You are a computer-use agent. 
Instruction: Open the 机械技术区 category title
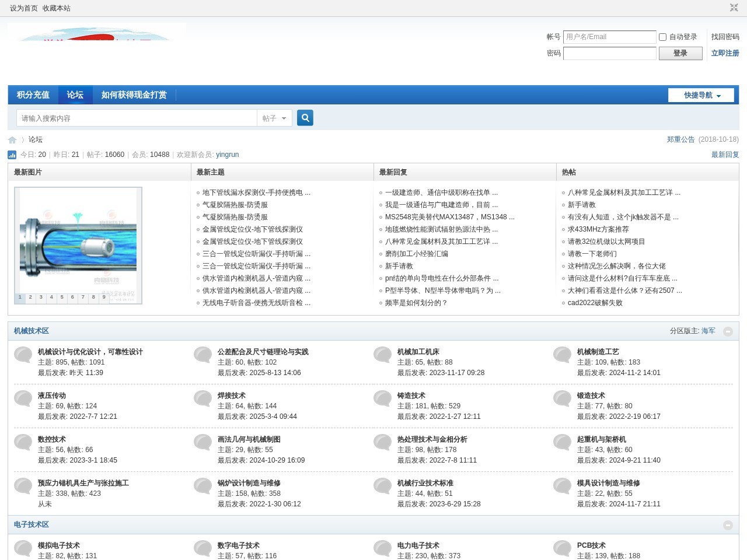coord(32,331)
